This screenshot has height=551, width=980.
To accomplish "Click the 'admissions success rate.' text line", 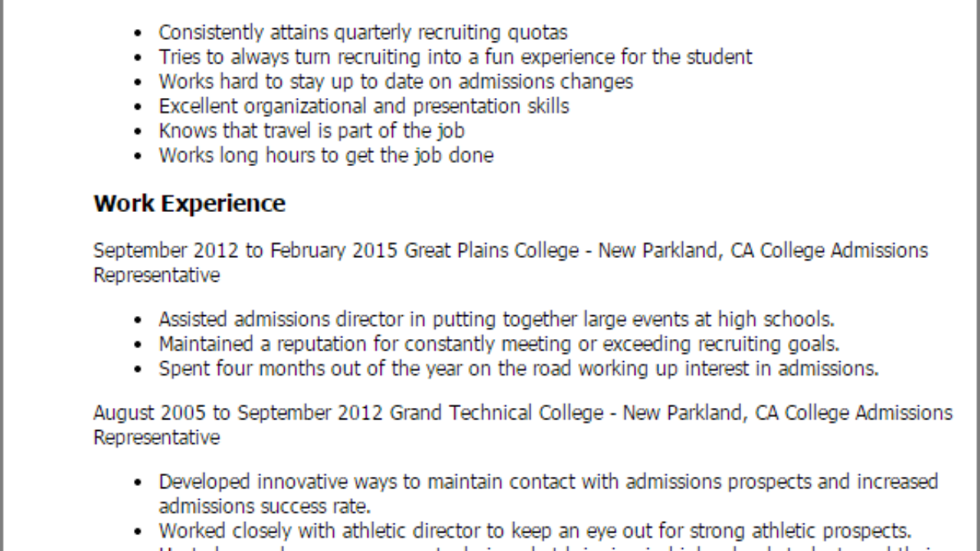I will 265,507.
